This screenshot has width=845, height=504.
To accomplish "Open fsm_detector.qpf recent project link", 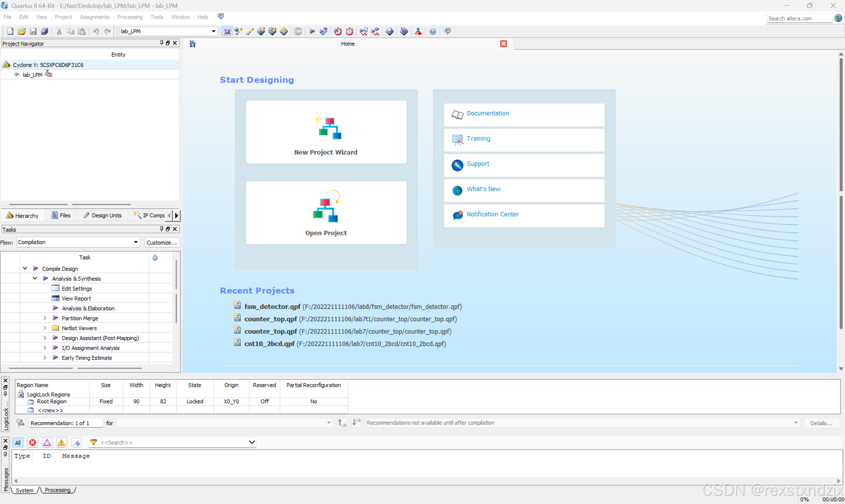I will [x=272, y=307].
